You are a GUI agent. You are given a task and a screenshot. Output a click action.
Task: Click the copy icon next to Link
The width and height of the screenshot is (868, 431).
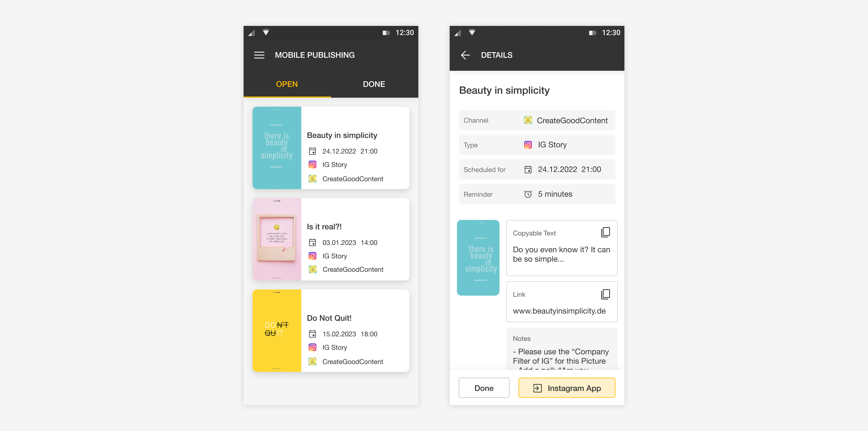coord(605,294)
